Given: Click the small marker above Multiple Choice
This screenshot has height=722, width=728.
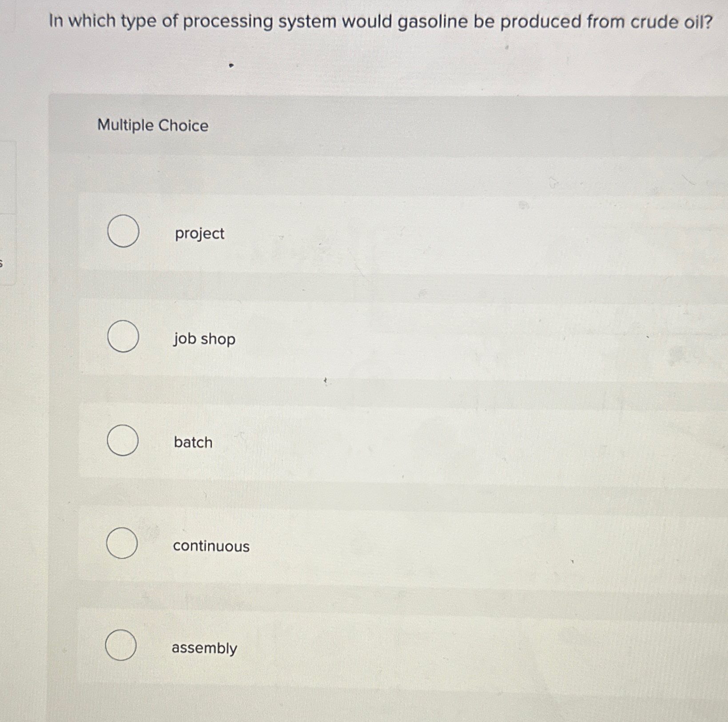Looking at the screenshot, I should coord(231,66).
